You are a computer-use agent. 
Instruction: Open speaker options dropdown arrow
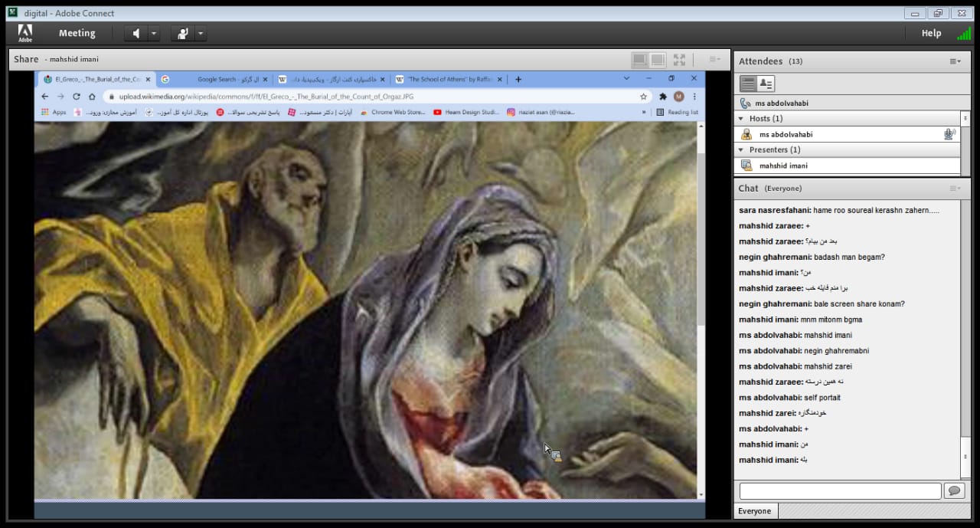pos(154,34)
